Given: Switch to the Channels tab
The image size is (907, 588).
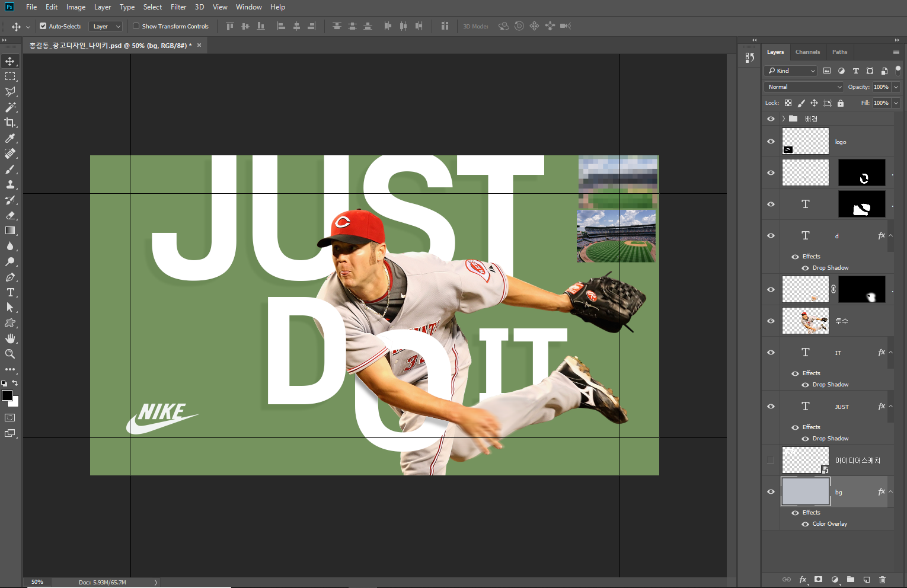Looking at the screenshot, I should (x=807, y=52).
